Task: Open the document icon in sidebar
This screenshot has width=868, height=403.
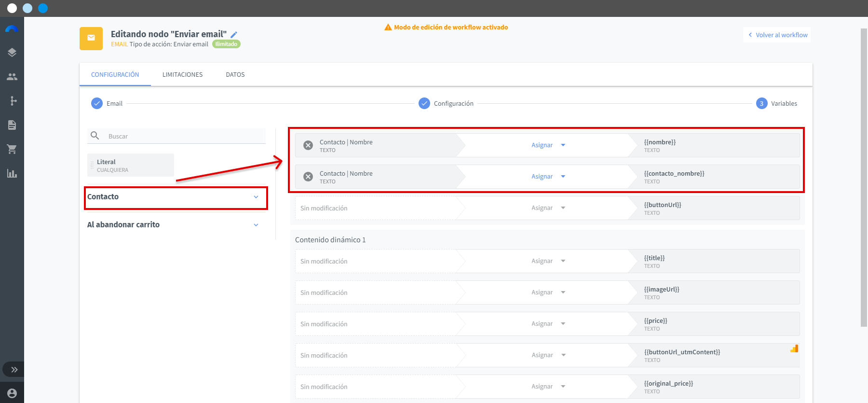Action: point(12,125)
